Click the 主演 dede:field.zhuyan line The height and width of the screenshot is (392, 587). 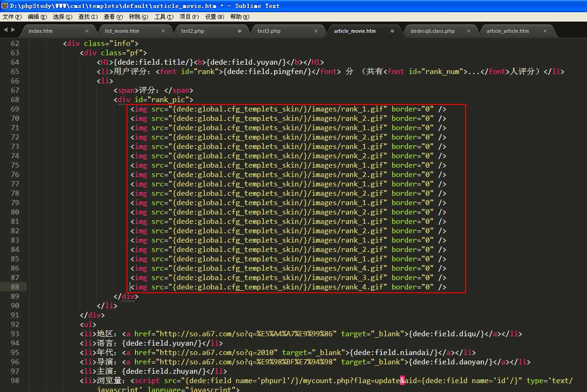(x=153, y=371)
